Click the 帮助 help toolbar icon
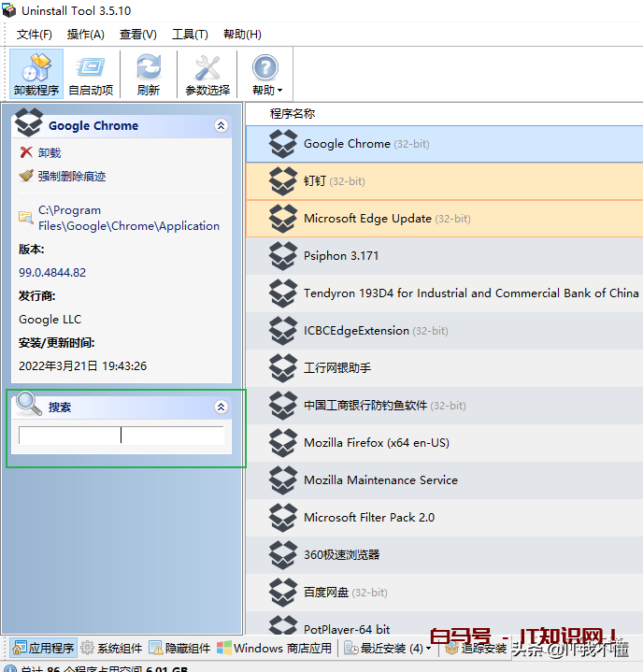The width and height of the screenshot is (643, 672). pyautogui.click(x=265, y=75)
